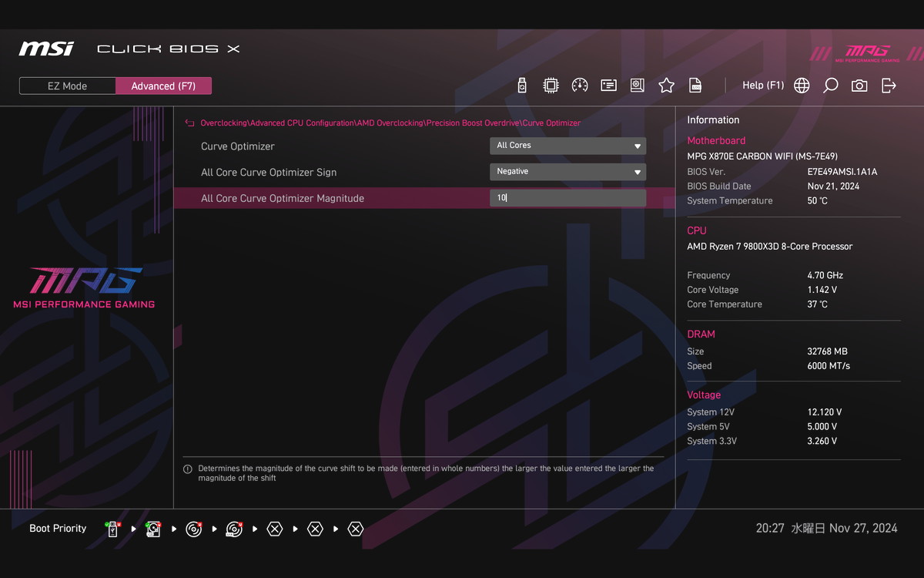This screenshot has width=924, height=578.
Task: Click Core Voltage 1.142 V value
Action: tap(822, 290)
